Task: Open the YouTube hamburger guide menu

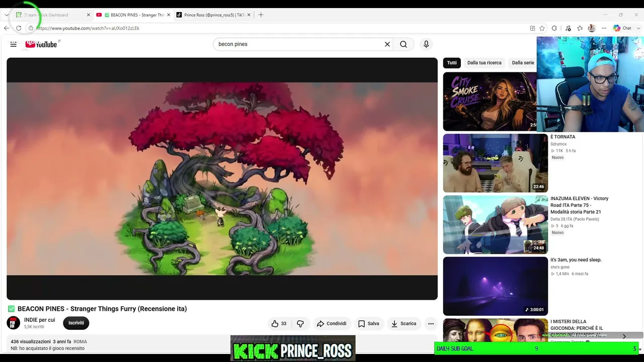Action: (14, 44)
